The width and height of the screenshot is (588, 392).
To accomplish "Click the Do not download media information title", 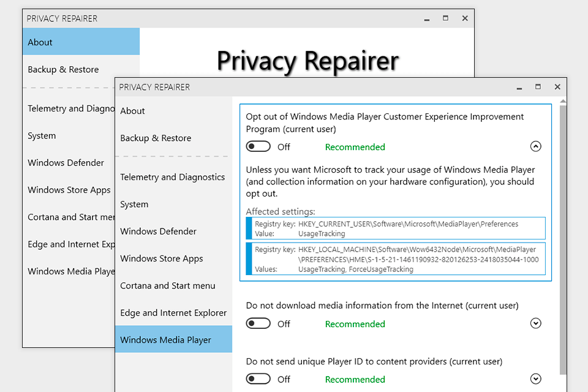I will (382, 306).
